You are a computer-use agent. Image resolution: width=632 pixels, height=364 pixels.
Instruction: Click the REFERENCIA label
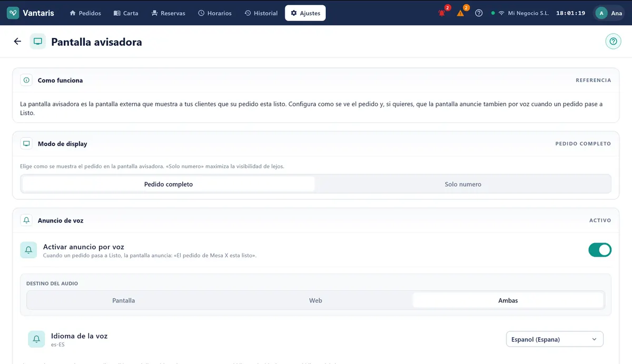[593, 80]
